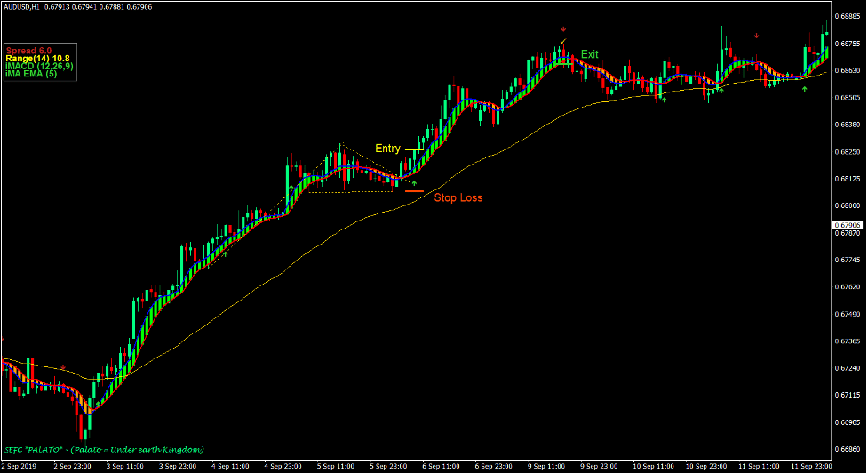Click the current price tag 0.67906 on price axis
The height and width of the screenshot is (474, 868).
849,225
